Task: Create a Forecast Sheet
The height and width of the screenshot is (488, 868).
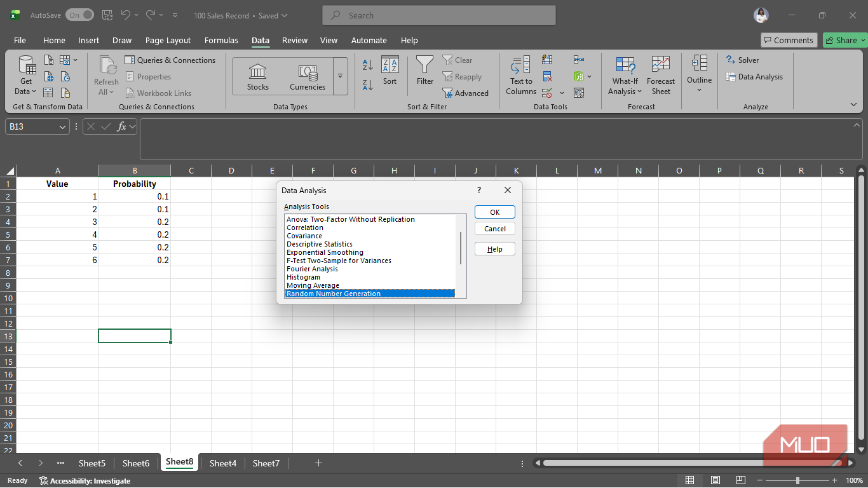Action: pos(661,75)
